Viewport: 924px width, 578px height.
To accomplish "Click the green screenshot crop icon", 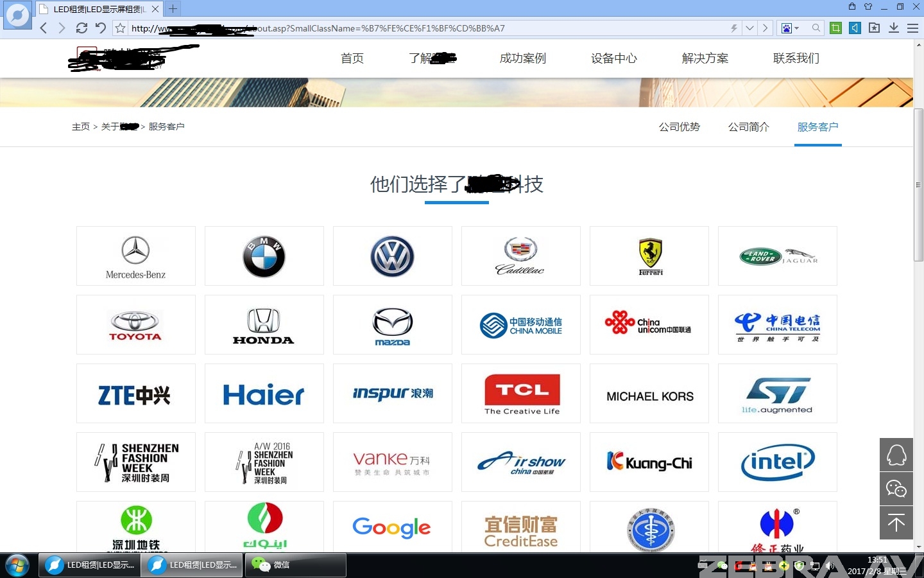I will [835, 28].
